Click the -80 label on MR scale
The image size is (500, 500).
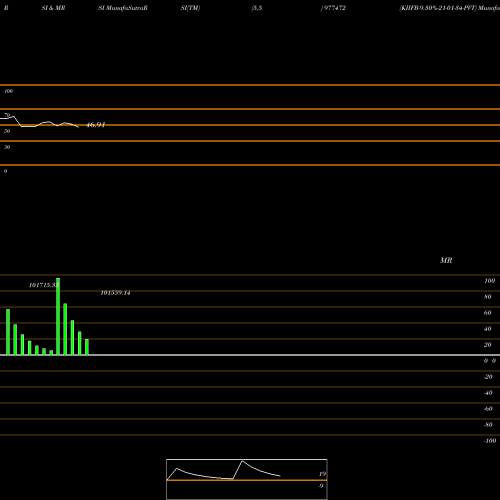coord(488,425)
